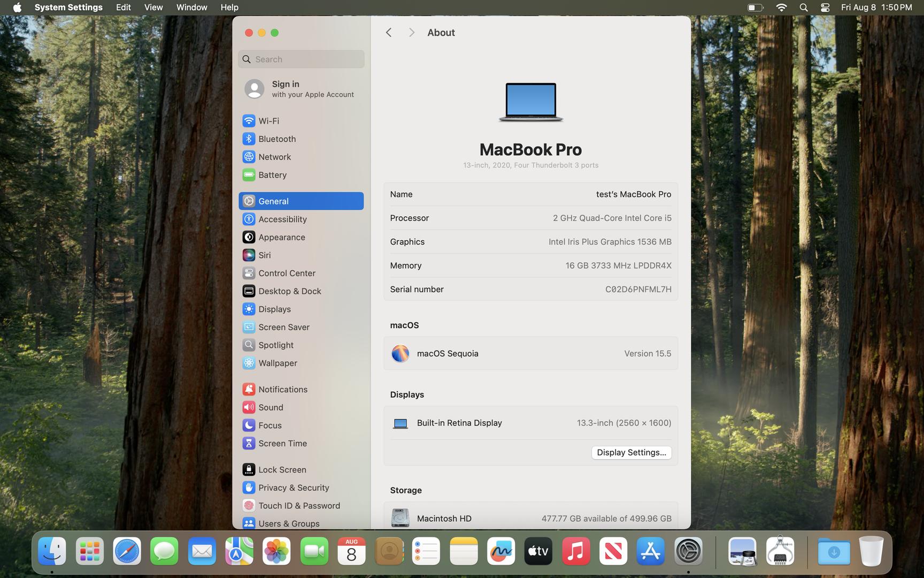Open Freeform from the Dock

(x=501, y=551)
